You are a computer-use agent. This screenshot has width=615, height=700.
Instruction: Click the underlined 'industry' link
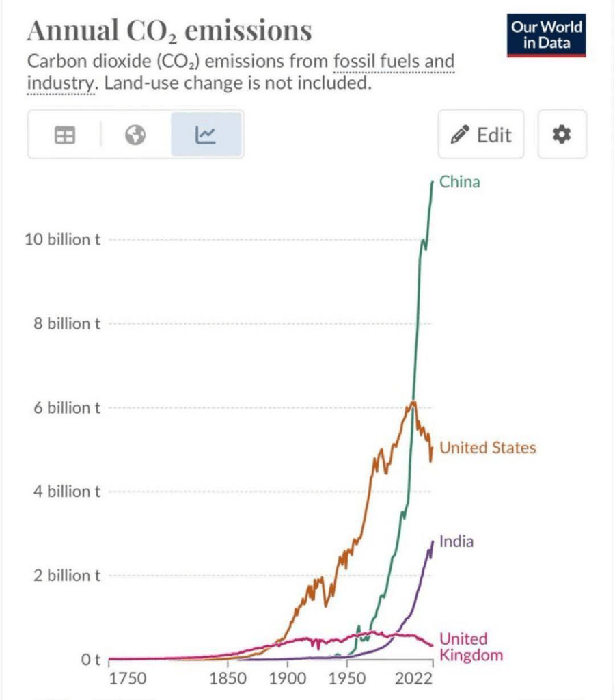click(x=60, y=84)
